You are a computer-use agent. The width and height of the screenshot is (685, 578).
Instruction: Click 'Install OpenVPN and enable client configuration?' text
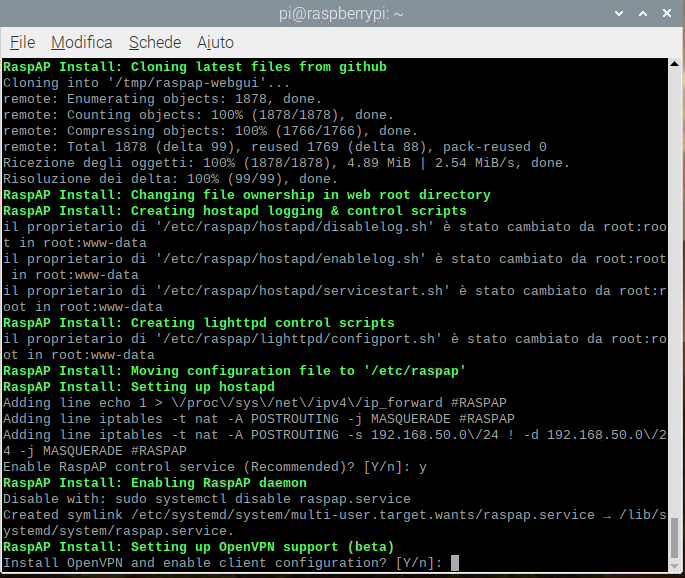[195, 563]
